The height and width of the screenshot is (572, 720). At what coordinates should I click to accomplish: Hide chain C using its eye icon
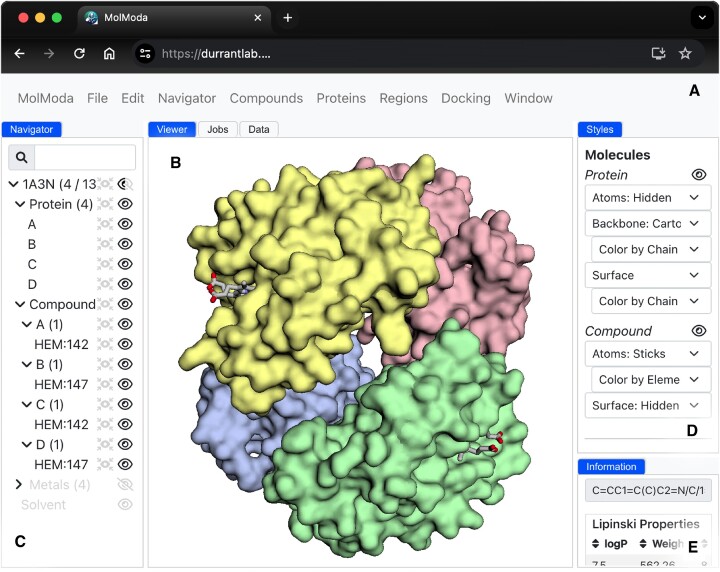(125, 264)
